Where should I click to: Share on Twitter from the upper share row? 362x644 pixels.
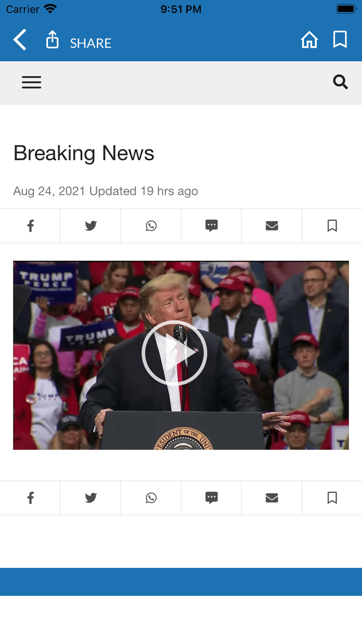pos(90,226)
